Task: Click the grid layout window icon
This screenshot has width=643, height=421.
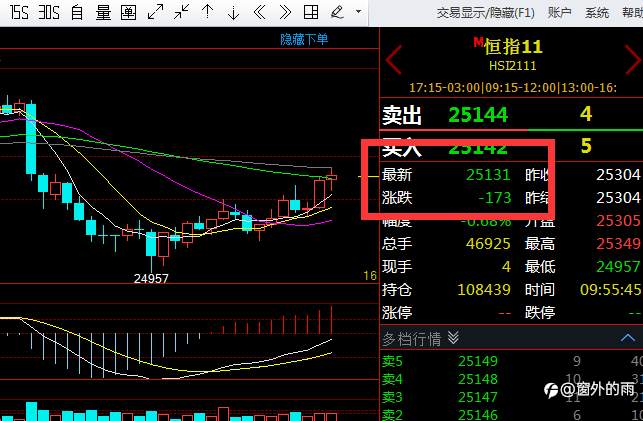Action: click(311, 12)
